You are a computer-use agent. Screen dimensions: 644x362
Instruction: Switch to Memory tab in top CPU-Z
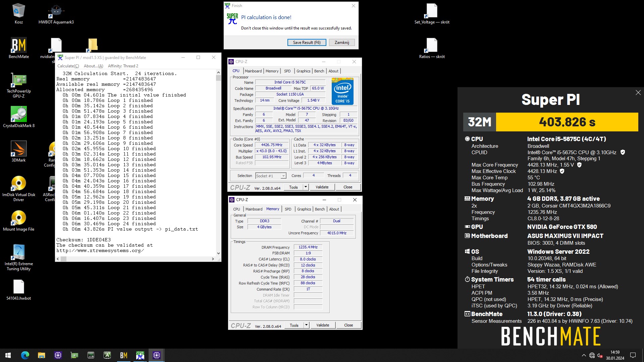tap(272, 71)
